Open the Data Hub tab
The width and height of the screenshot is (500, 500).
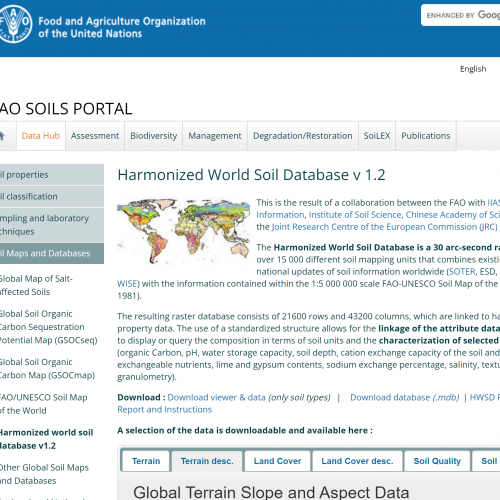coord(41,136)
